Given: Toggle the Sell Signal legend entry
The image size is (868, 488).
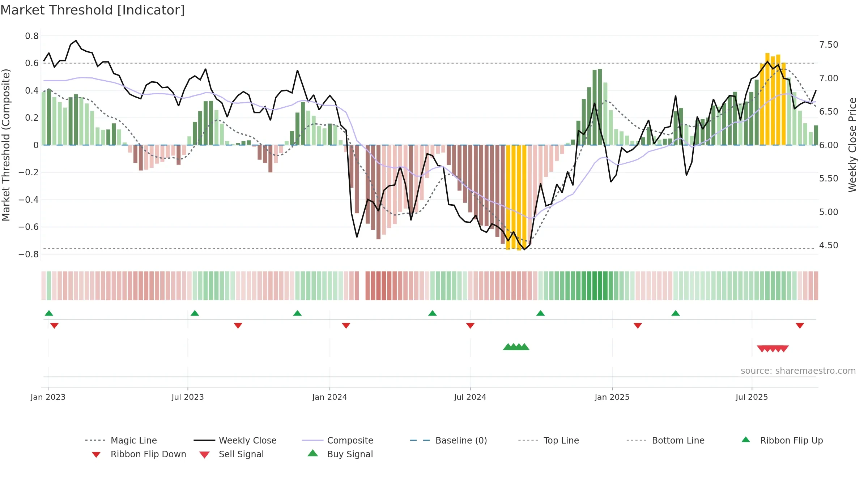Looking at the screenshot, I should tap(231, 454).
